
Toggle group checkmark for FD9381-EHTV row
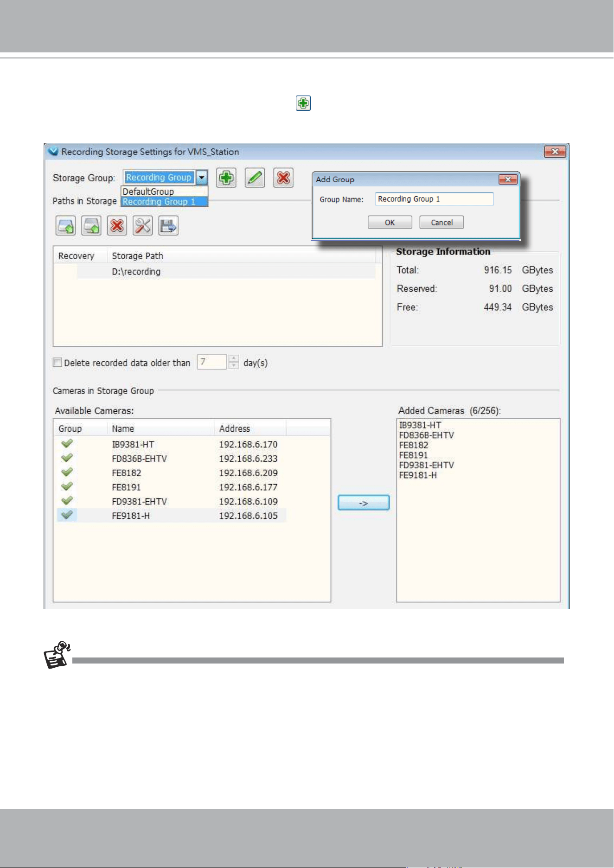coord(67,501)
